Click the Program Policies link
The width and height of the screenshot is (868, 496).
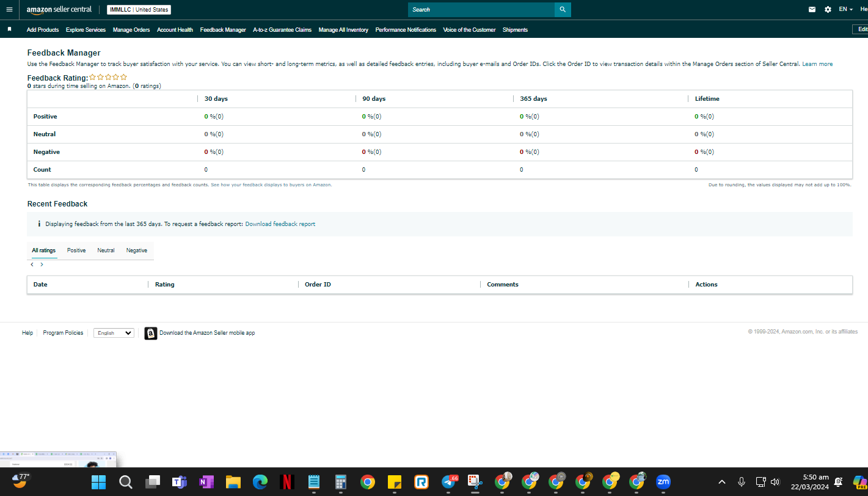63,333
